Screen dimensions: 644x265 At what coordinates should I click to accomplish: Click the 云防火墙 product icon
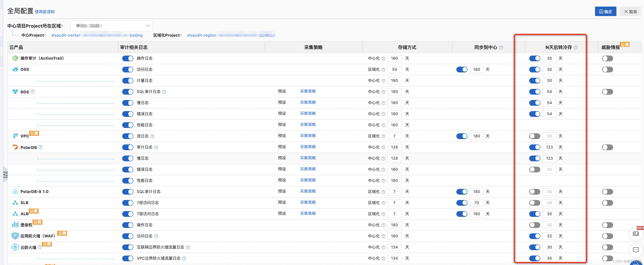[x=15, y=247]
